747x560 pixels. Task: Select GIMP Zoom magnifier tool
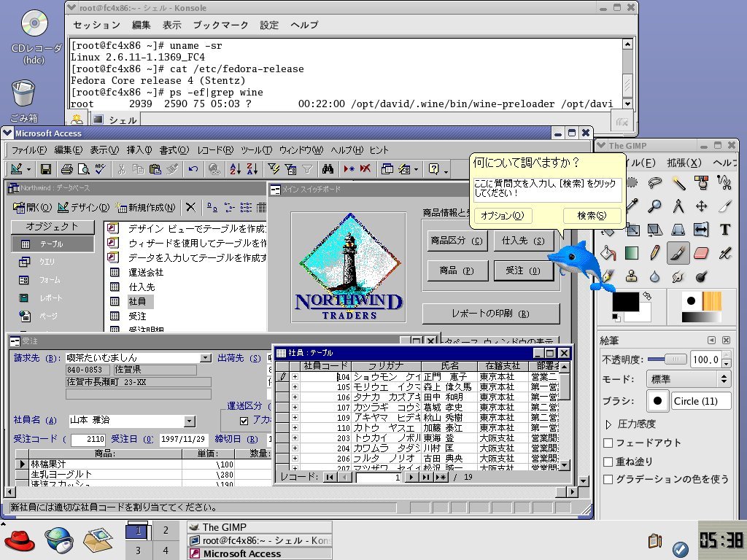[654, 206]
